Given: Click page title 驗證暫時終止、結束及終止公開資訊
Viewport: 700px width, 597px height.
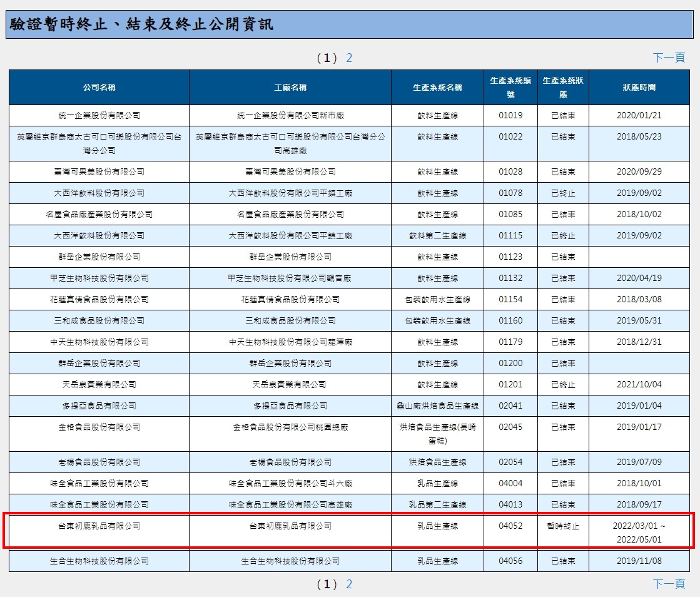Looking at the screenshot, I should coord(141,24).
